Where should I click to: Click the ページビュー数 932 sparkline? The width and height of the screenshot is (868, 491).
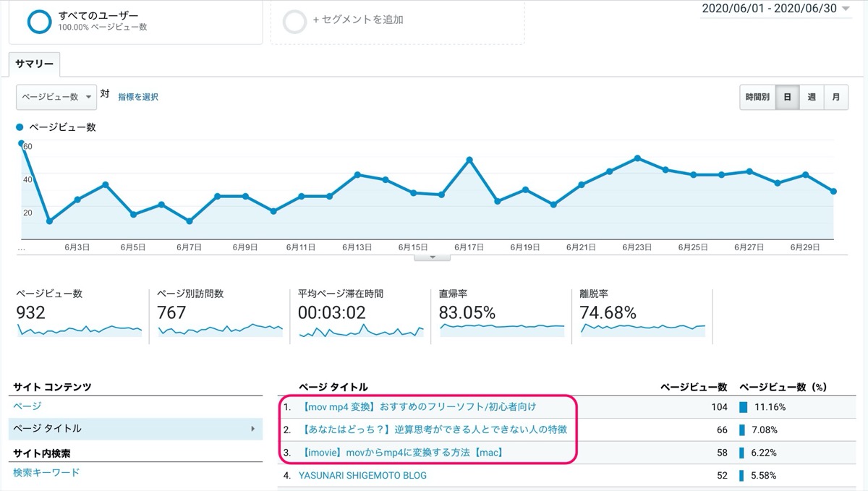[79, 330]
